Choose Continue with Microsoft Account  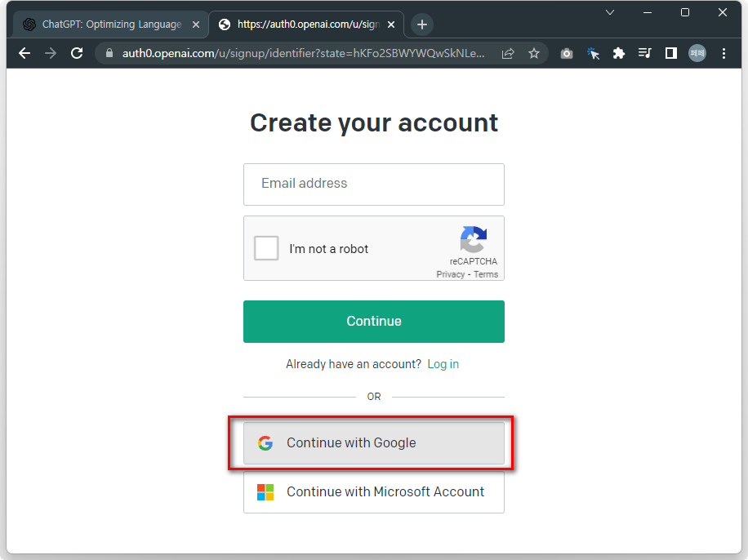[373, 492]
